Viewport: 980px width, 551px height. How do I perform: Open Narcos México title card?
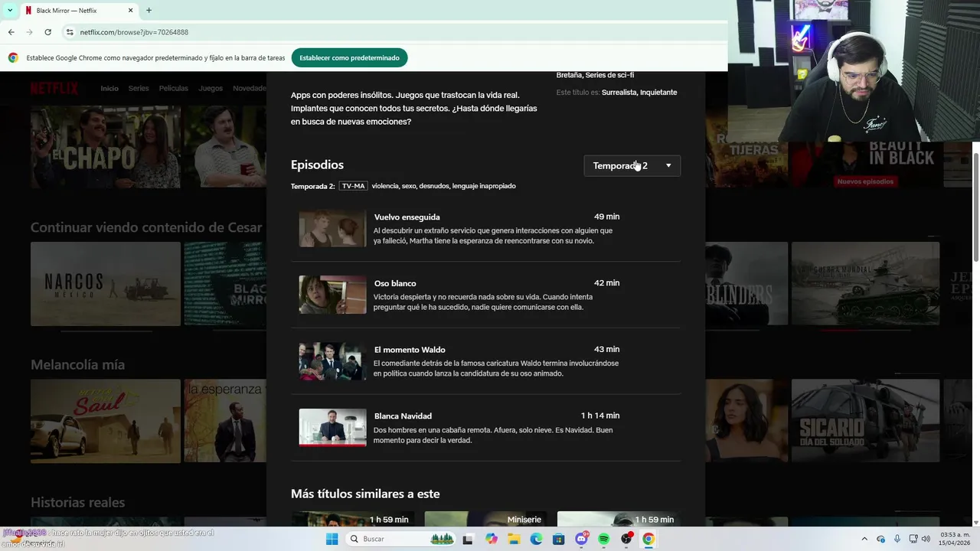pyautogui.click(x=106, y=284)
